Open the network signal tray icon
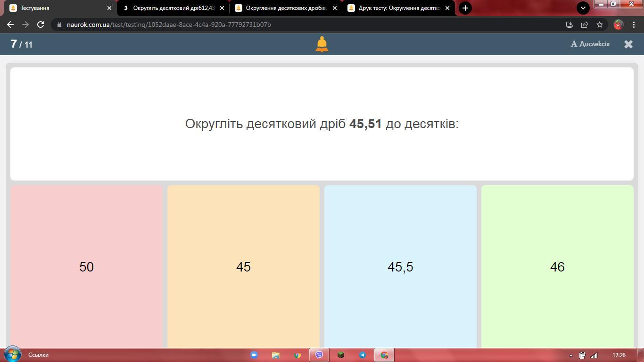This screenshot has width=644, height=362. [x=594, y=355]
